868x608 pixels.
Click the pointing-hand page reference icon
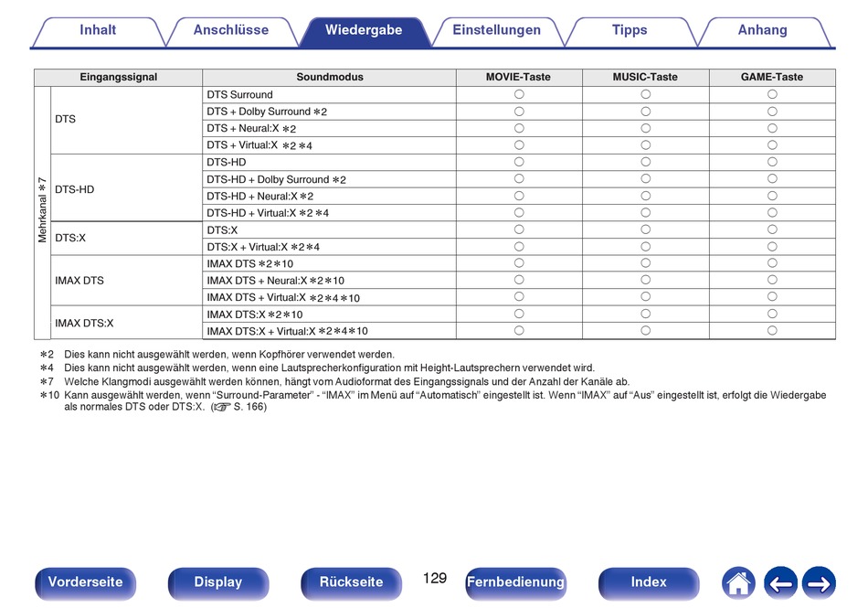(220, 408)
